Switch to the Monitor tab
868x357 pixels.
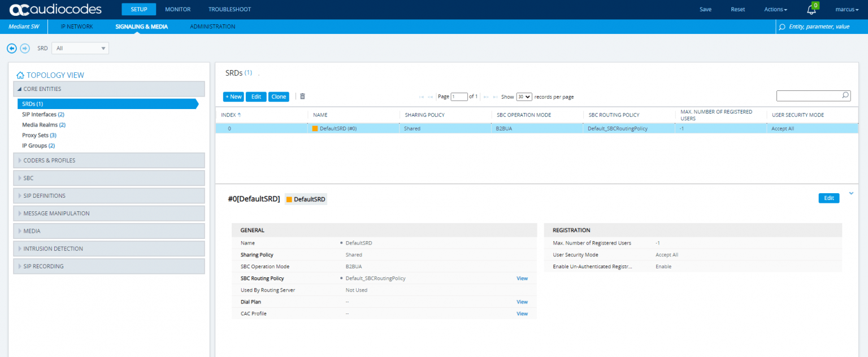(x=177, y=10)
